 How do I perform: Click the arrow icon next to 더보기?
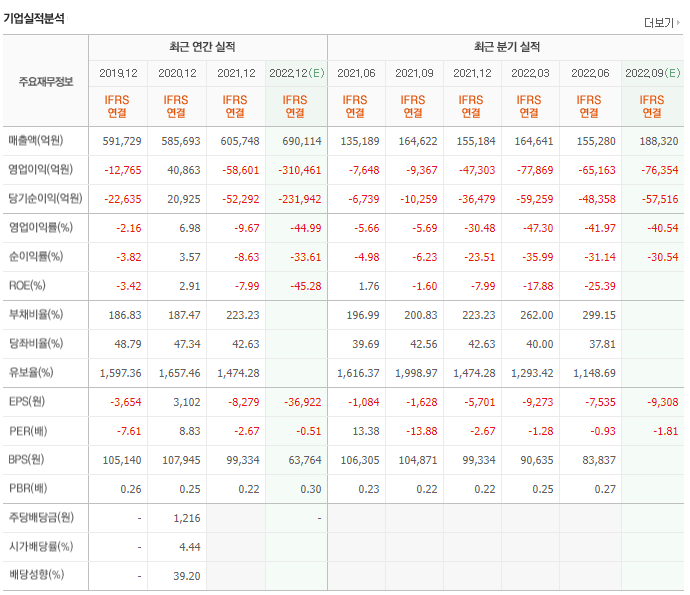click(x=679, y=22)
